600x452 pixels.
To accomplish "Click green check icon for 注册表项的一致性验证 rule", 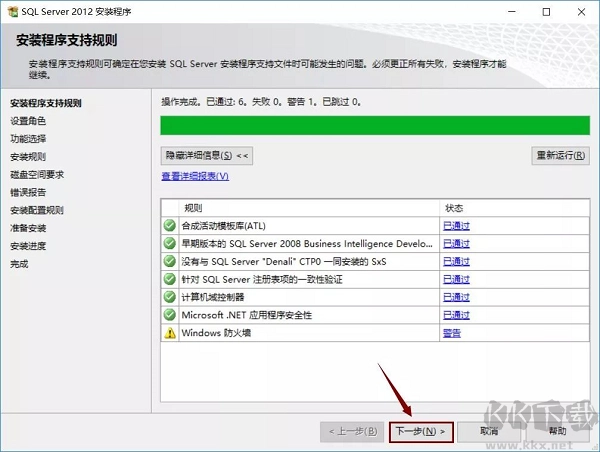I will tap(169, 279).
